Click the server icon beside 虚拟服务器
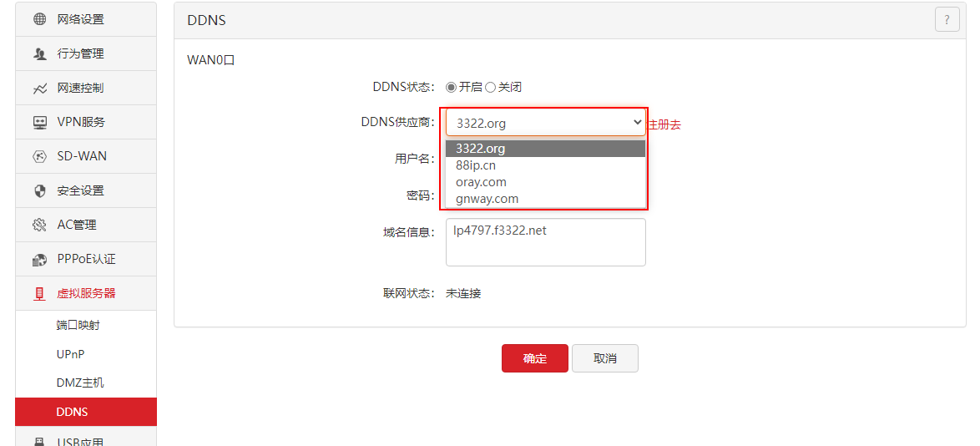980x446 pixels. coord(40,293)
